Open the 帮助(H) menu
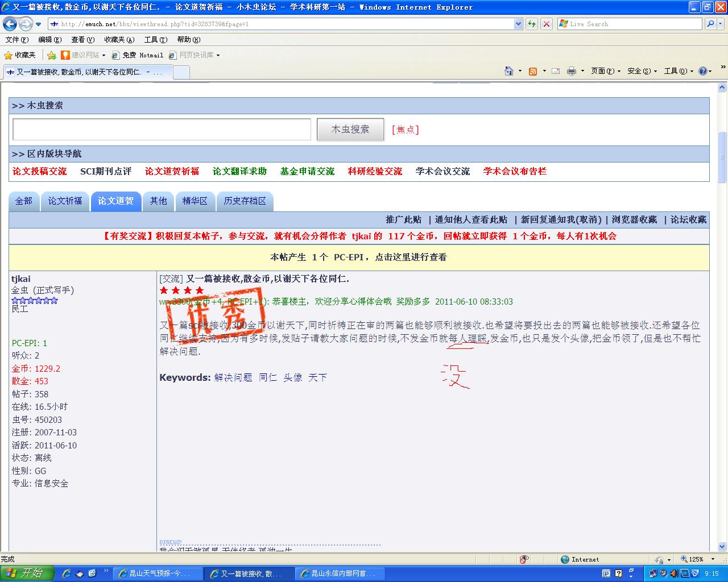728x582 pixels. (189, 40)
